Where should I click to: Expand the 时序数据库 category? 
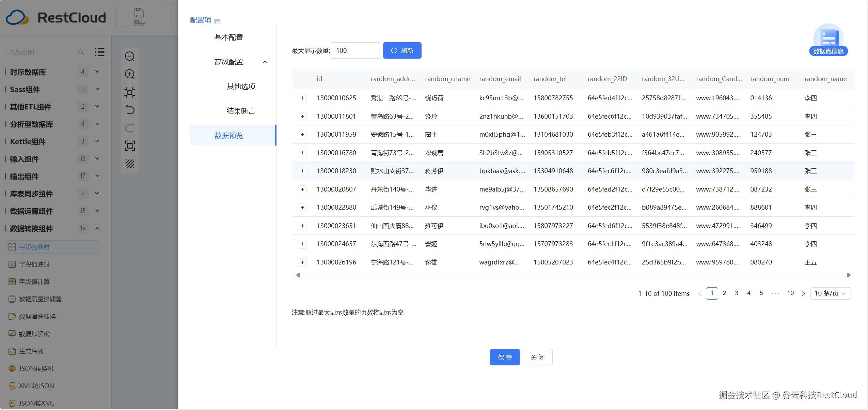[x=97, y=72]
